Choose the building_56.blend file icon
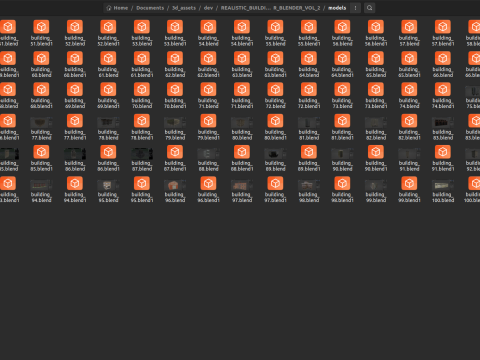This screenshot has width=480, height=360. 342,27
